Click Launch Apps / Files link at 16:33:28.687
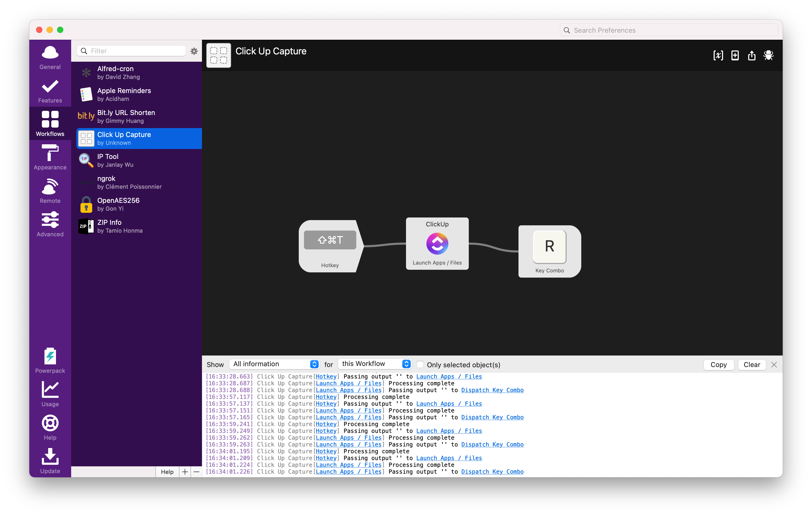 pyautogui.click(x=348, y=383)
